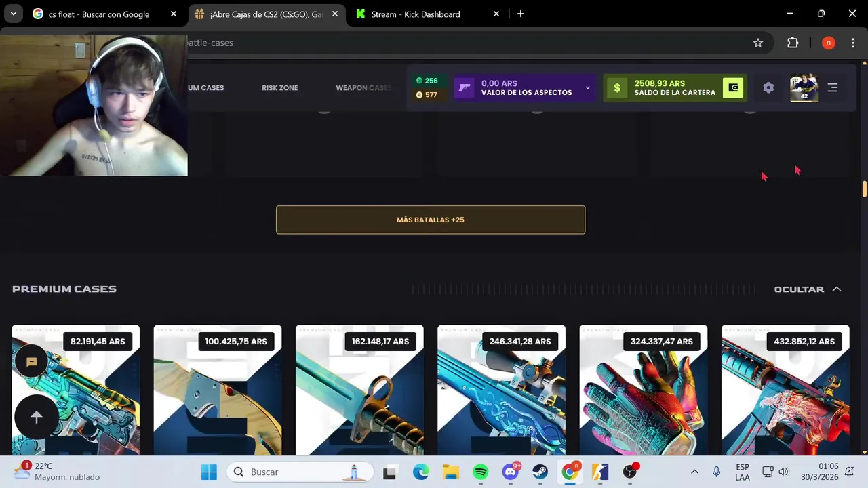Expand the Valor de los aspectos dropdown
The image size is (868, 488).
coord(587,87)
